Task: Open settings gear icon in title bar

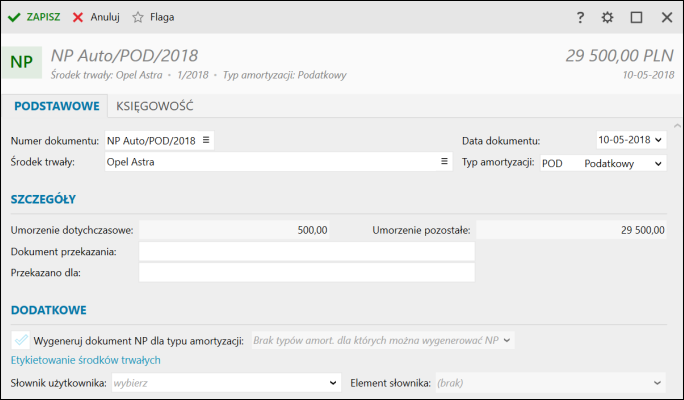Action: (x=607, y=17)
